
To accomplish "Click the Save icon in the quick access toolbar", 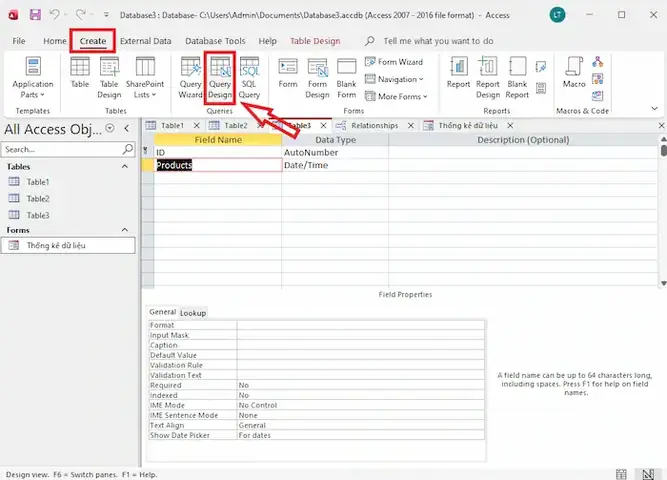I will point(35,14).
